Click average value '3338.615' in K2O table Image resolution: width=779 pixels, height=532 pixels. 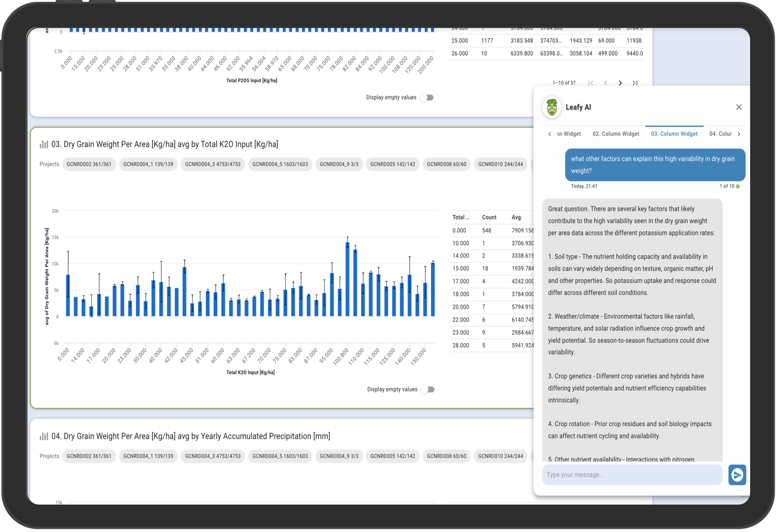522,256
